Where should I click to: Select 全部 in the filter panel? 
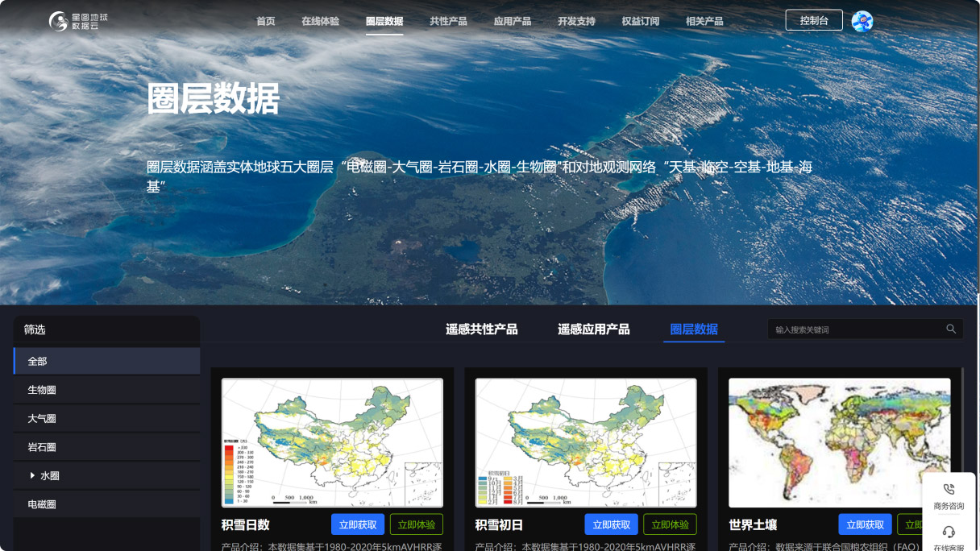tap(38, 362)
